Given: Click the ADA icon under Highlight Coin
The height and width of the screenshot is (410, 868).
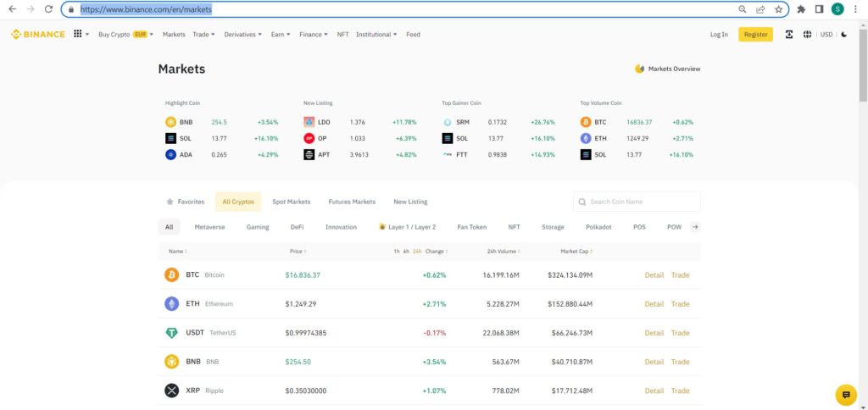Looking at the screenshot, I should tap(170, 155).
